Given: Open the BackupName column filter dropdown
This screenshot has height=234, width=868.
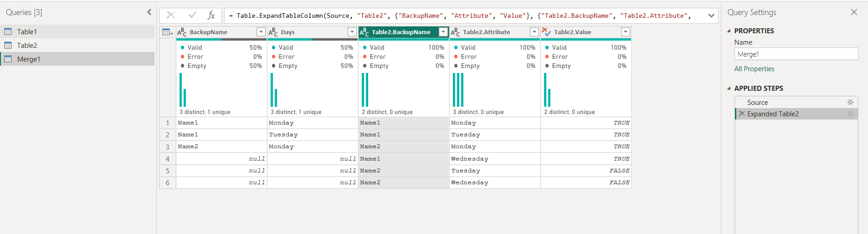Looking at the screenshot, I should click(x=261, y=32).
